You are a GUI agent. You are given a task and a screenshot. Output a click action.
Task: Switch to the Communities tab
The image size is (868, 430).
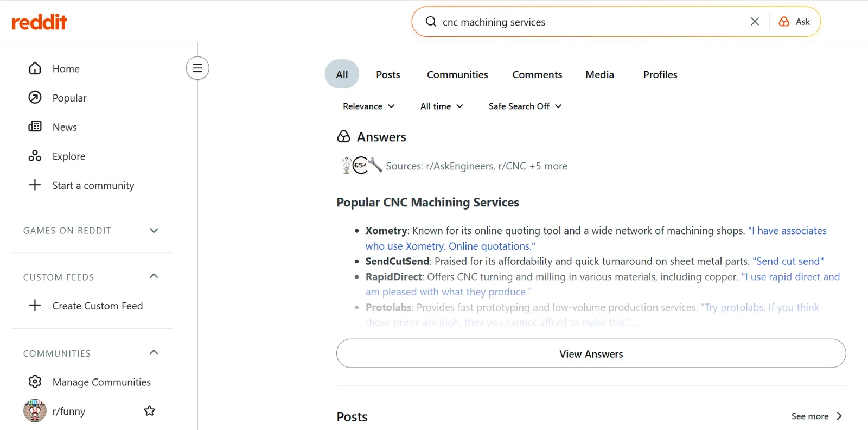point(457,74)
